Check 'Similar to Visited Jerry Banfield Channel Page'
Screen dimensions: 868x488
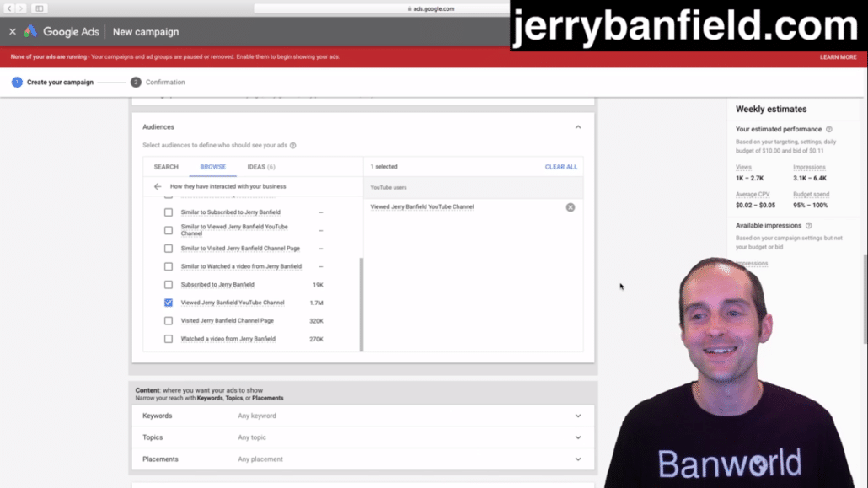169,249
